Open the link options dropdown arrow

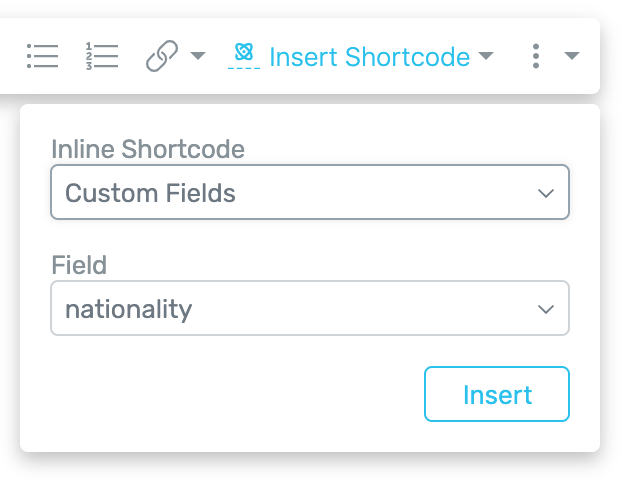pyautogui.click(x=198, y=55)
